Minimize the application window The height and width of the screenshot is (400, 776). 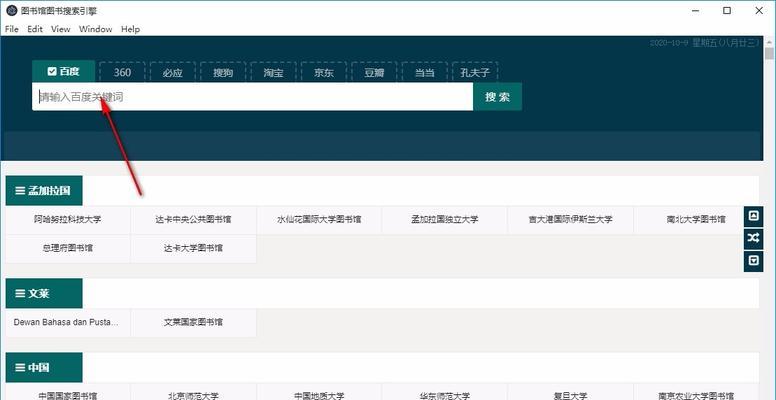coord(694,10)
